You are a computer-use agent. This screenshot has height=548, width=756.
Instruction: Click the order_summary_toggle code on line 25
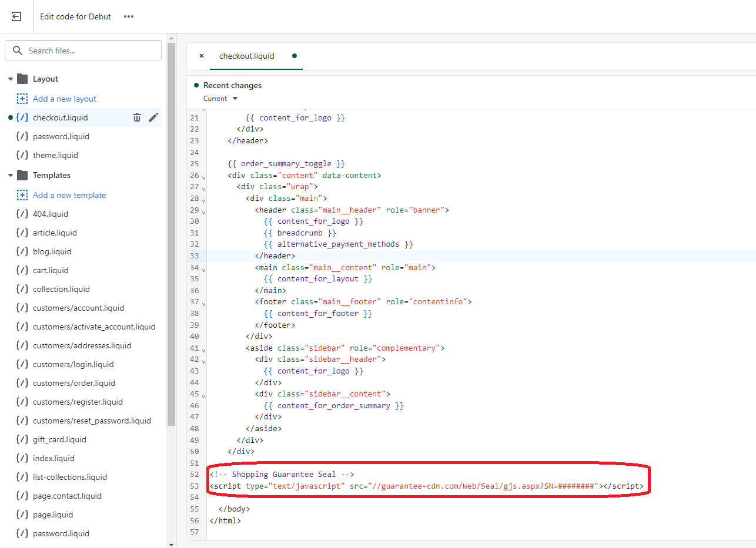point(286,163)
